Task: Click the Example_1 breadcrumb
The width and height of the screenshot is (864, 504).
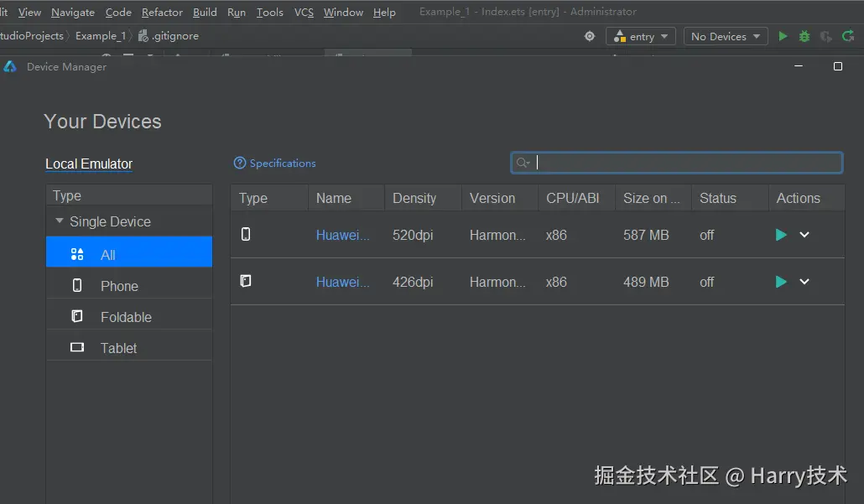Action: (101, 36)
